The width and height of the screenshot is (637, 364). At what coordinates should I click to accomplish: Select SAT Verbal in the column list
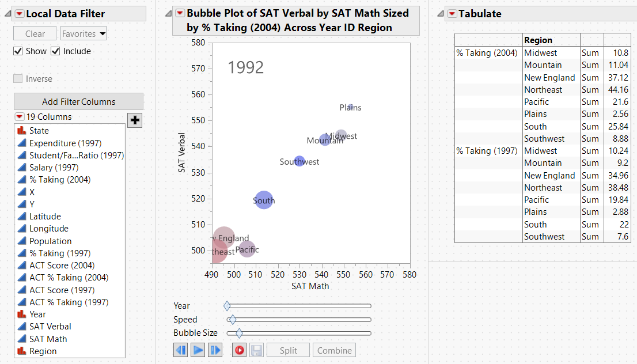point(50,327)
